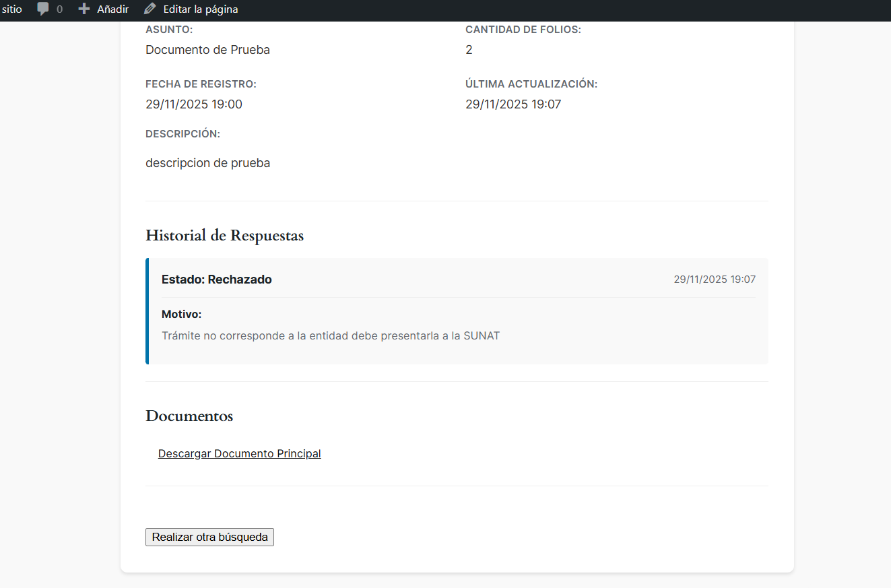Click the comments speech bubble icon
Image resolution: width=891 pixels, height=588 pixels.
43,9
